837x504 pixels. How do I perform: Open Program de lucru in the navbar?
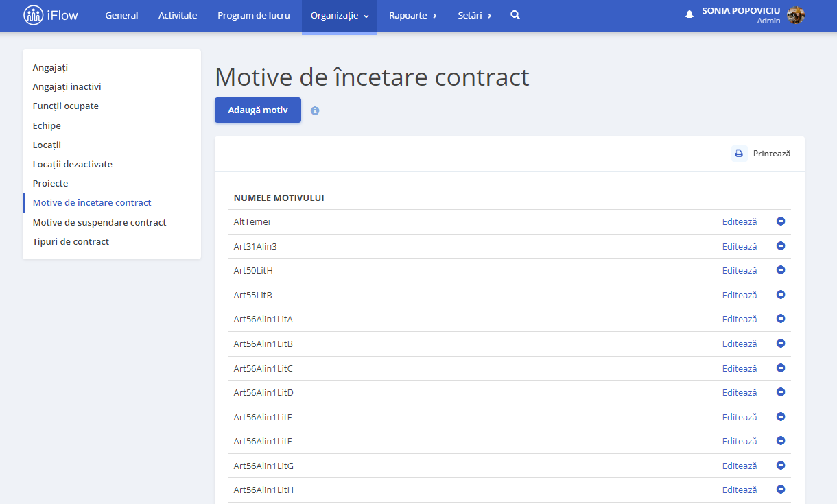254,16
